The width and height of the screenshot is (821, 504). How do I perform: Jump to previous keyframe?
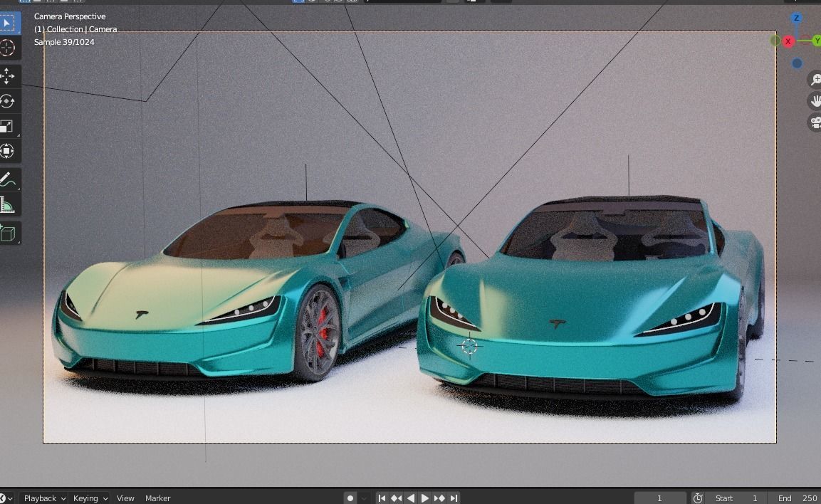[x=397, y=498]
